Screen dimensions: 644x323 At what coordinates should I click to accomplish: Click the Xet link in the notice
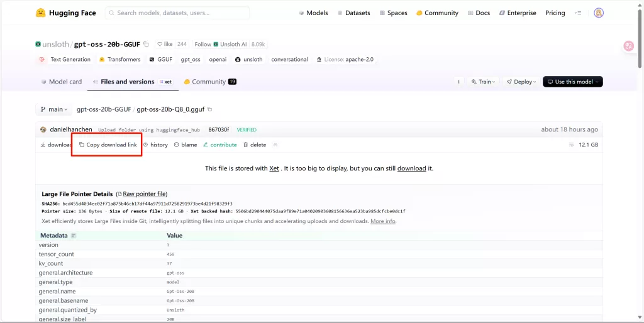coord(274,168)
